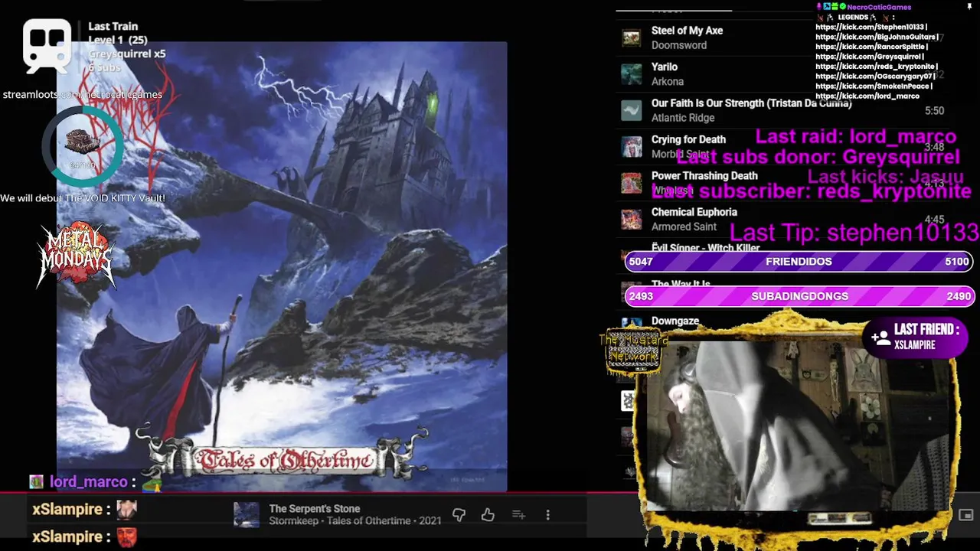Click the miniplayer icon at bottom right corner
This screenshot has width=980, height=551.
(965, 515)
